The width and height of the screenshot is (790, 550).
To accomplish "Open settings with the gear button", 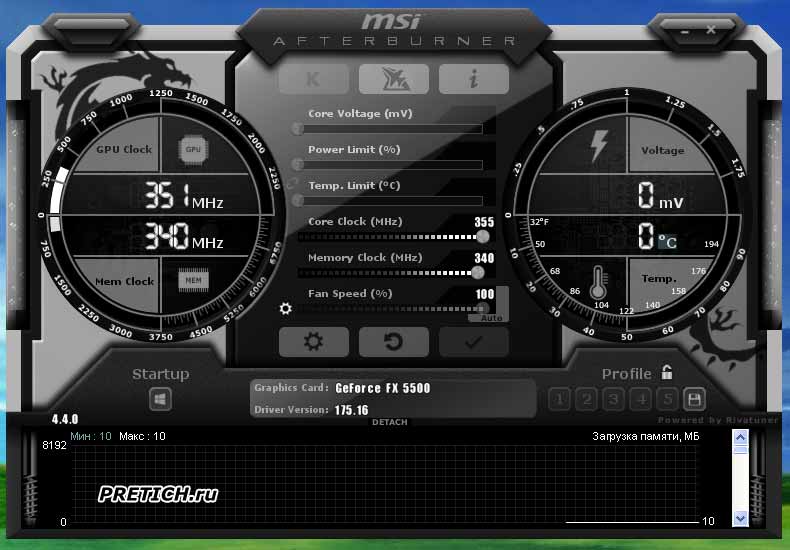I will click(x=313, y=342).
